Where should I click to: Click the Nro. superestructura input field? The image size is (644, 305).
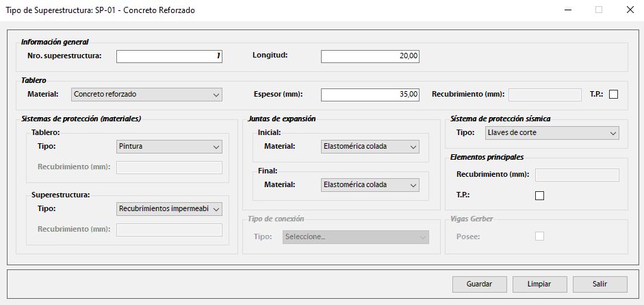[169, 56]
